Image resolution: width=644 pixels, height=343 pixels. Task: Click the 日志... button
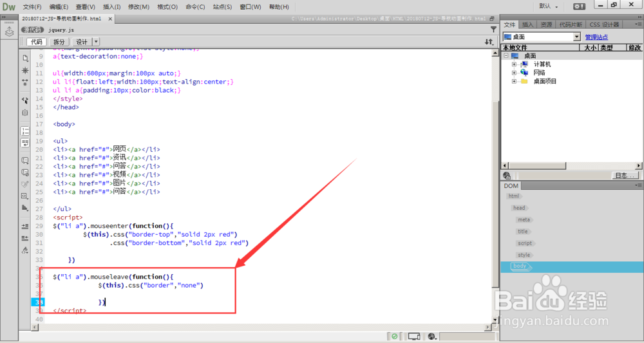tap(626, 176)
